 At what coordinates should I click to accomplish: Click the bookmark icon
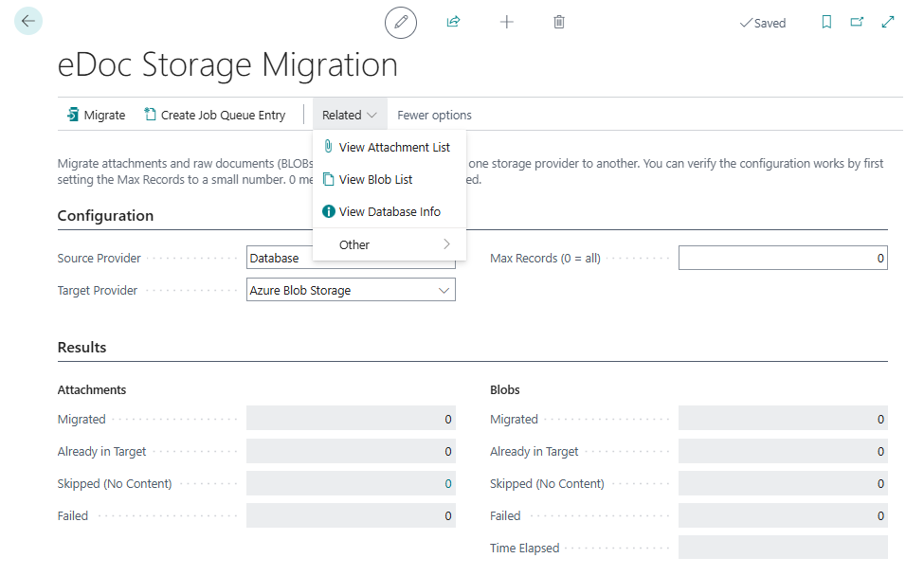[826, 22]
